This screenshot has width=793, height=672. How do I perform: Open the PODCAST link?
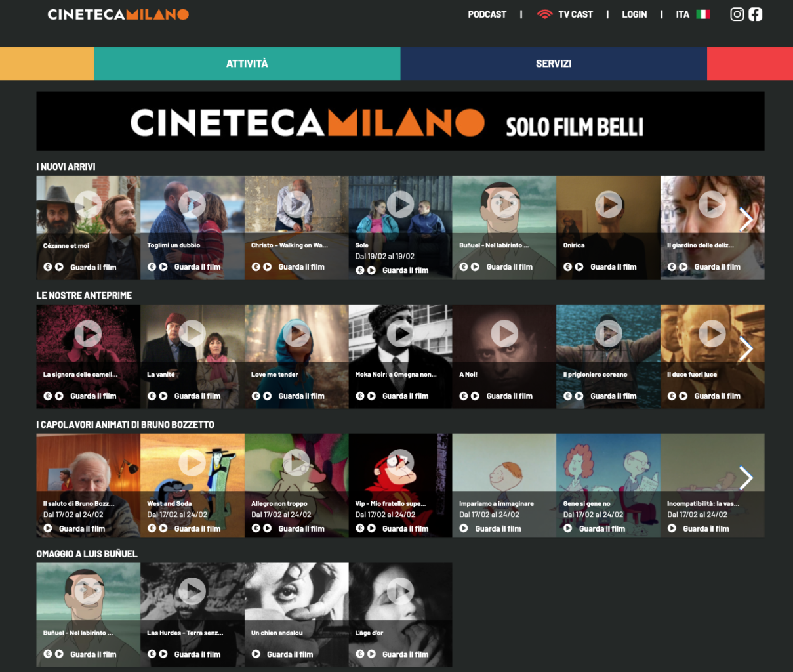487,14
